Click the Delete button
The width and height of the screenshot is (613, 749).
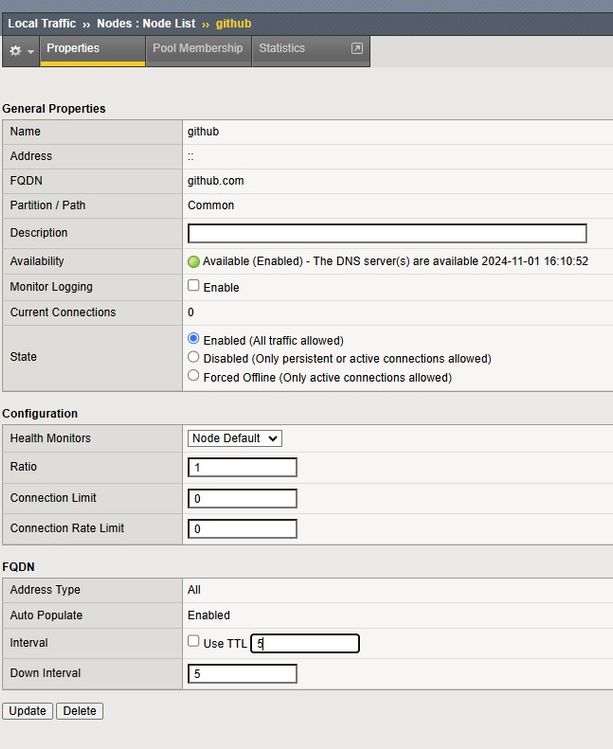80,711
